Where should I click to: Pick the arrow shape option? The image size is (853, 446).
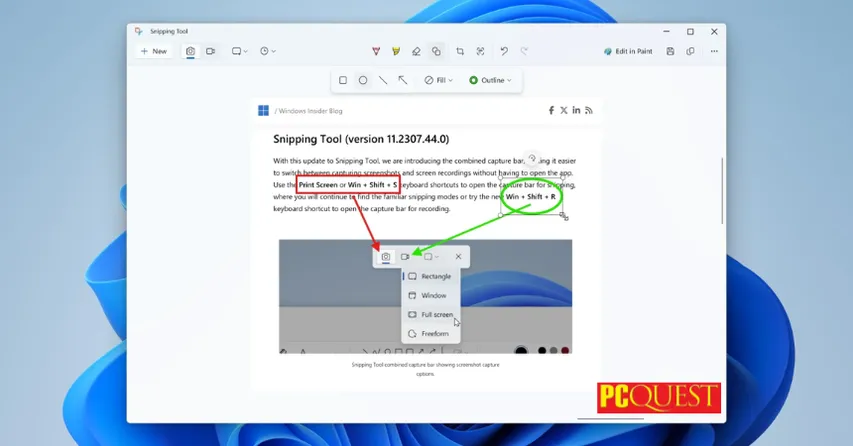403,80
